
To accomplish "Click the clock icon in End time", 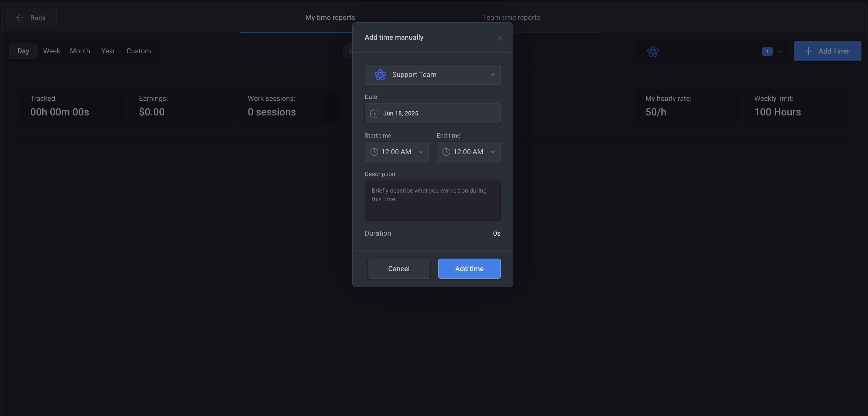I will pyautogui.click(x=446, y=152).
